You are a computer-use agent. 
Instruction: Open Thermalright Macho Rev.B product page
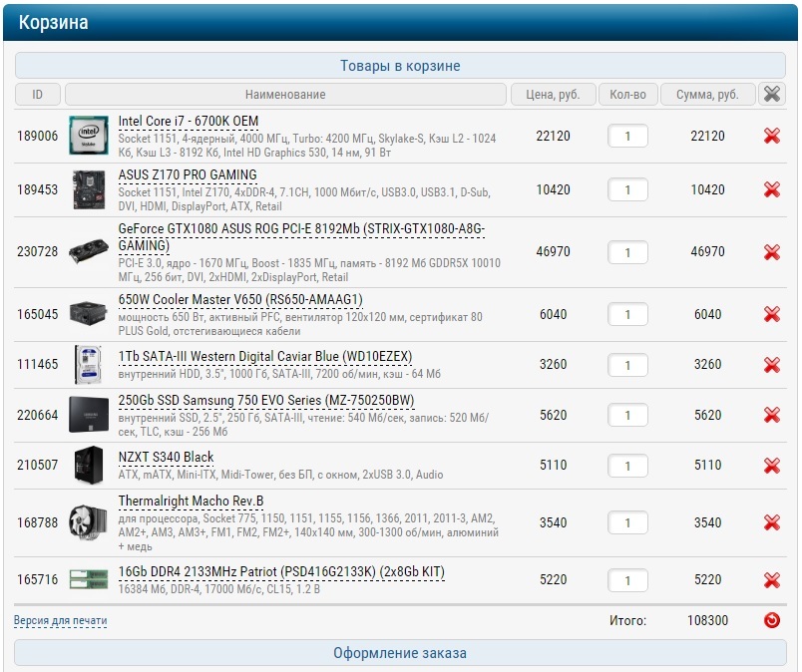[x=191, y=501]
